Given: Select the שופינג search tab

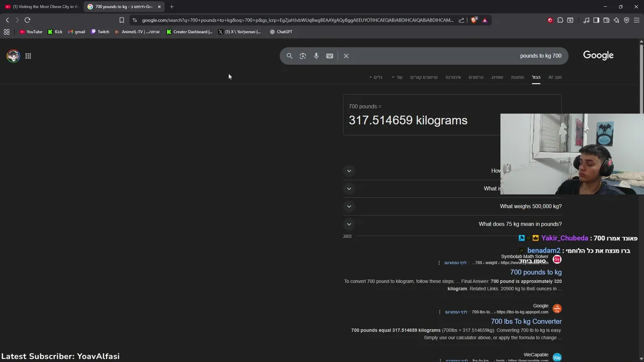Looking at the screenshot, I should (x=497, y=77).
